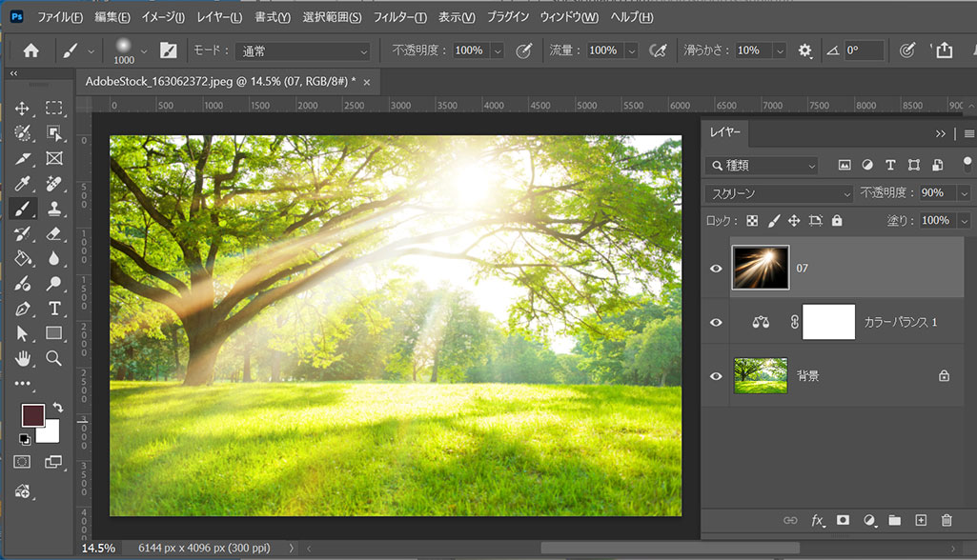Toggle visibility of カラーバランス 1 layer
977x560 pixels.
(716, 323)
